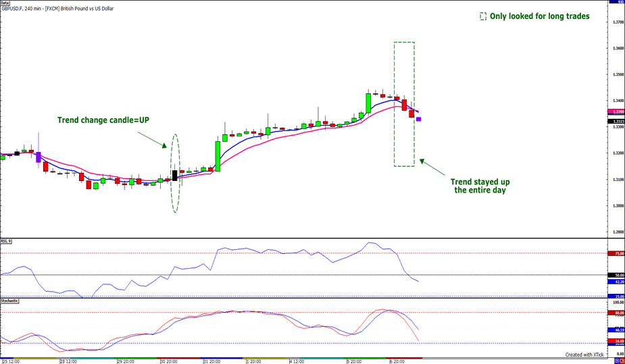The image size is (625, 364).
Task: Click the 1.3600 price axis label
Action: [618, 48]
